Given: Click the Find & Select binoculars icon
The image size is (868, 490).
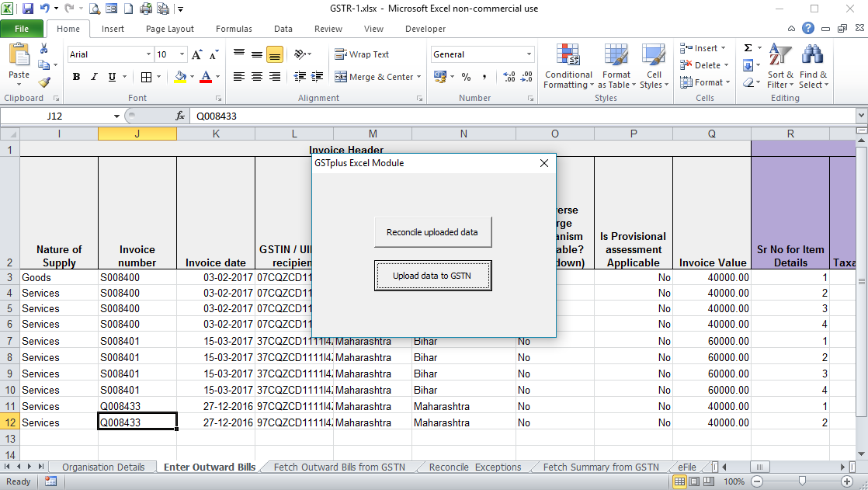Looking at the screenshot, I should [812, 56].
